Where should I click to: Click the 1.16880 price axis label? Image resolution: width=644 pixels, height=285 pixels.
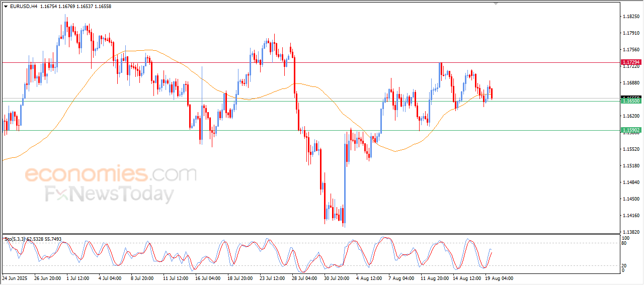[x=631, y=83]
